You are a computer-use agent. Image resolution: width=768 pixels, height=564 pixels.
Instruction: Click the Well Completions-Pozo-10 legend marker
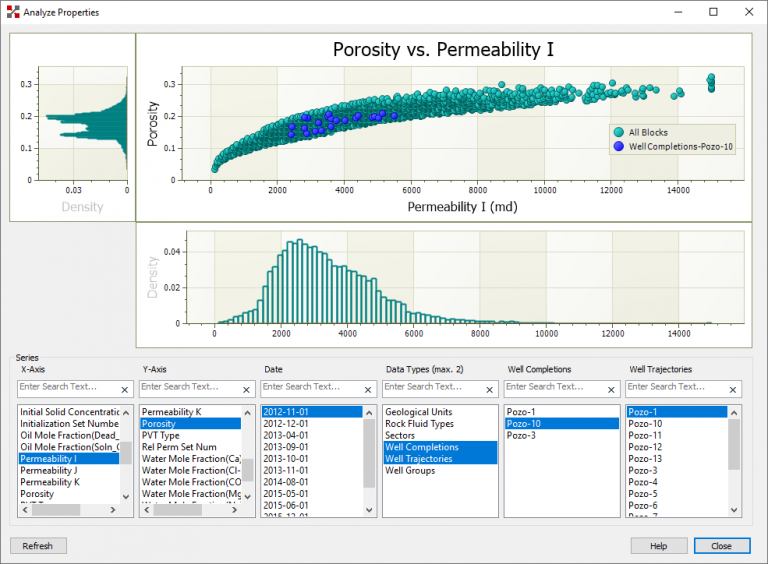[619, 146]
